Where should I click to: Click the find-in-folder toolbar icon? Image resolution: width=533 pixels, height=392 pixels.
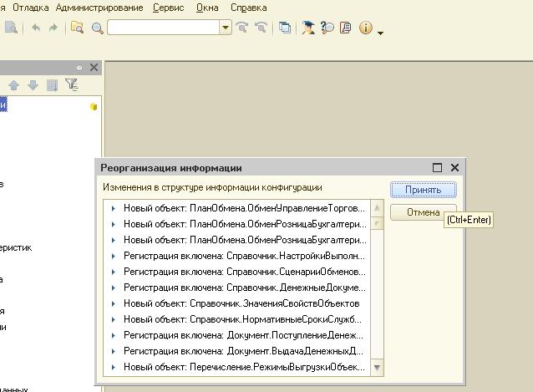[x=77, y=28]
